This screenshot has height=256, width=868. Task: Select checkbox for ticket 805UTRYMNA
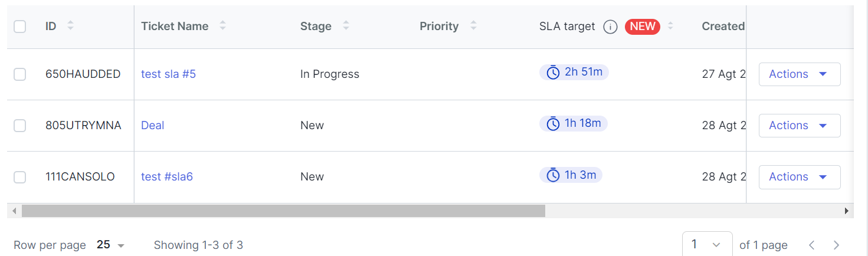(20, 126)
